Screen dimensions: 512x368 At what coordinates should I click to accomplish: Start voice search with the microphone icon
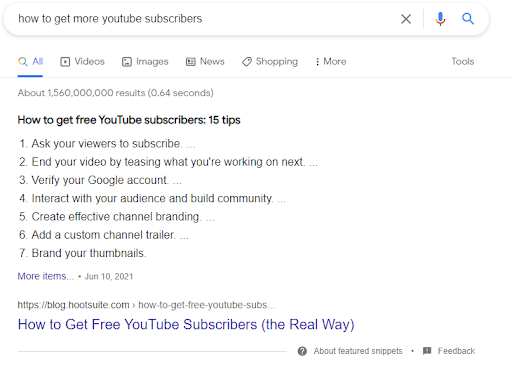click(x=440, y=19)
